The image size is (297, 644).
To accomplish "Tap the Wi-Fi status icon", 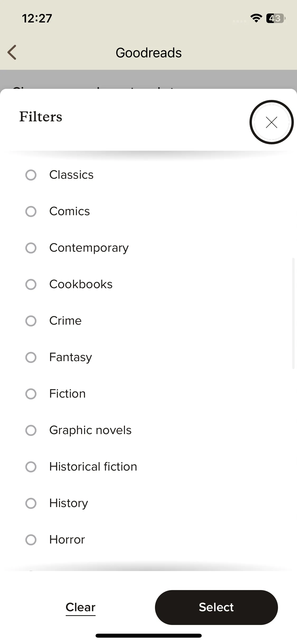I will (256, 18).
